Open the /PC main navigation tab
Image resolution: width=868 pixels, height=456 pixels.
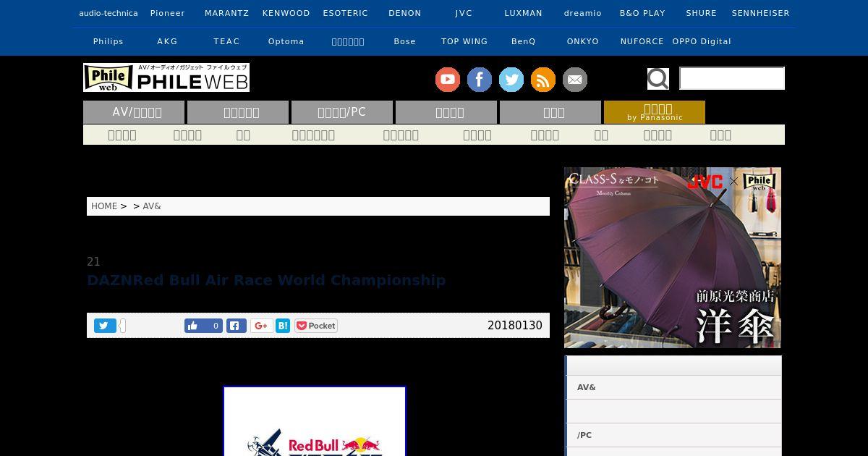(342, 112)
